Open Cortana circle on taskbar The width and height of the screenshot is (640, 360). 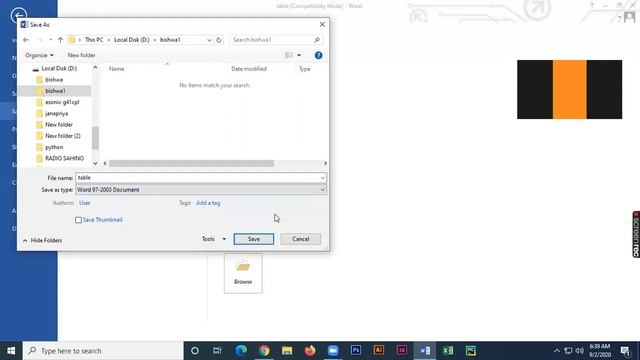[x=195, y=351]
